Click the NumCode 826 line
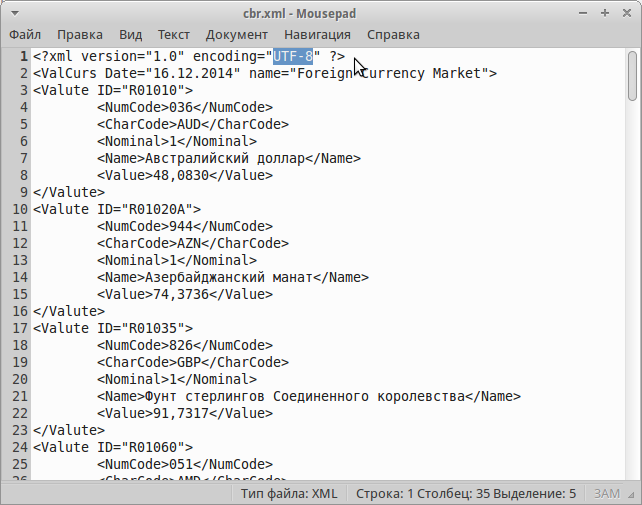642x505 pixels. coord(185,345)
